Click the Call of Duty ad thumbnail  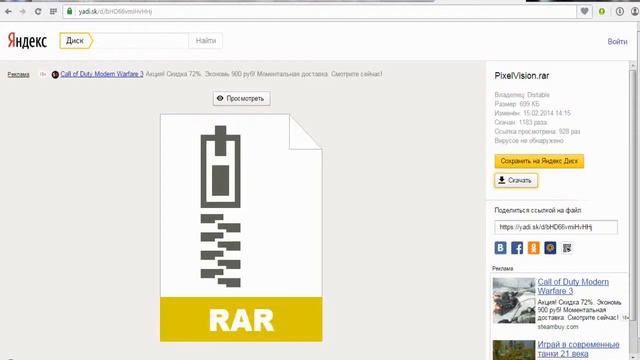[x=514, y=300]
